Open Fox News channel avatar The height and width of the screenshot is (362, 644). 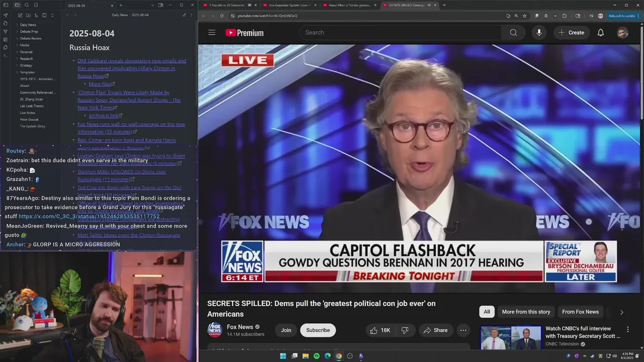(x=215, y=330)
